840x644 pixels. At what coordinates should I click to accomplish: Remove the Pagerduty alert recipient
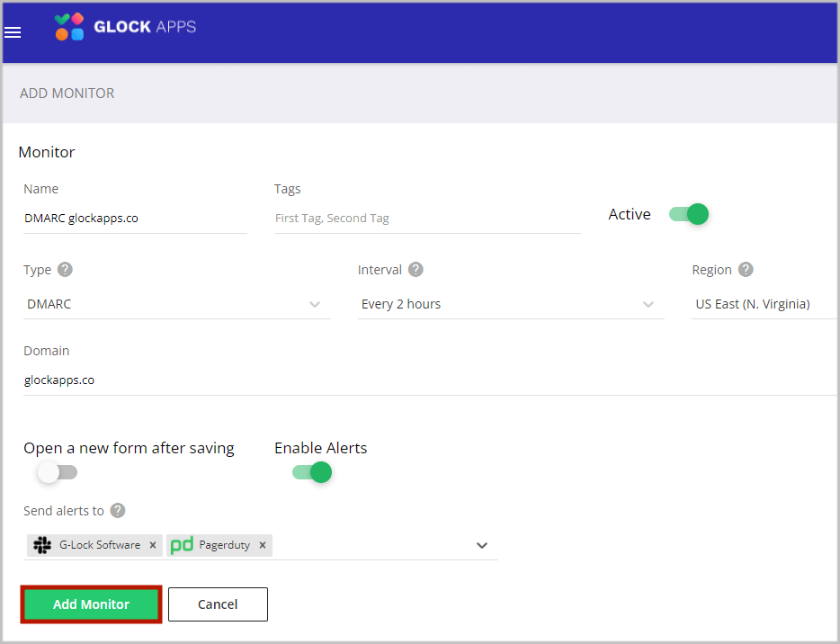263,545
